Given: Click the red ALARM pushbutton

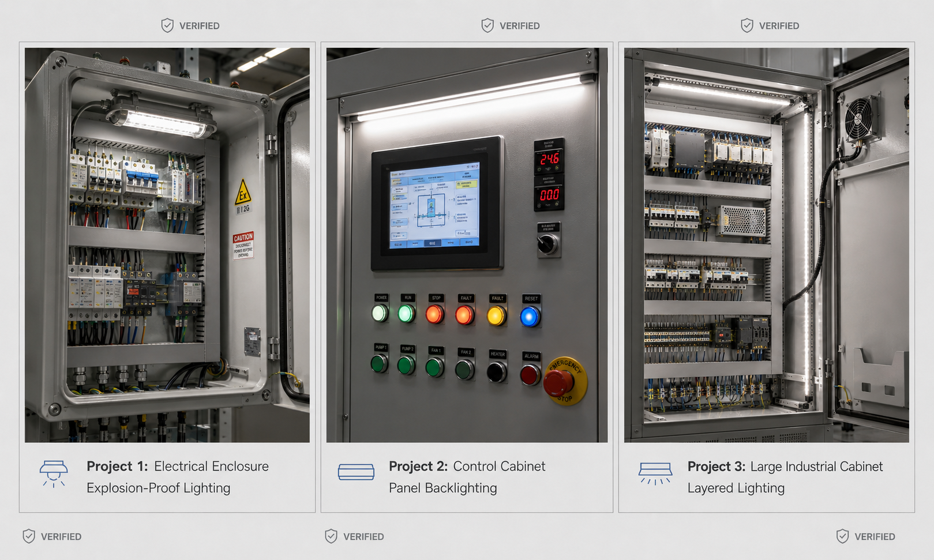Looking at the screenshot, I should pyautogui.click(x=530, y=374).
